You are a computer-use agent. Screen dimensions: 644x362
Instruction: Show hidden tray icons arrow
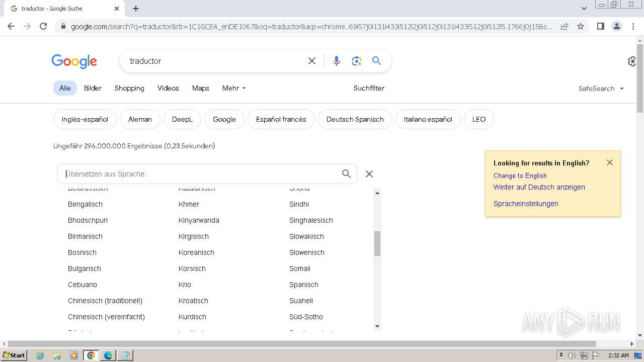(x=561, y=355)
